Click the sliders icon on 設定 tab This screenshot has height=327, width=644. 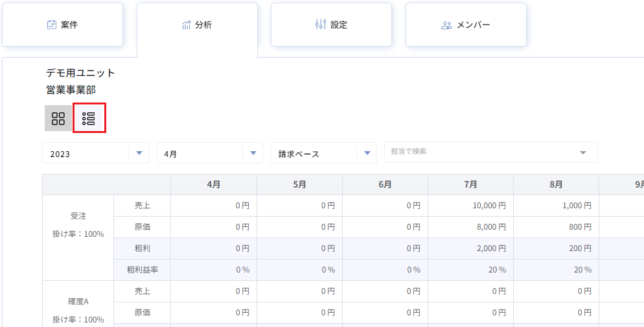[320, 24]
